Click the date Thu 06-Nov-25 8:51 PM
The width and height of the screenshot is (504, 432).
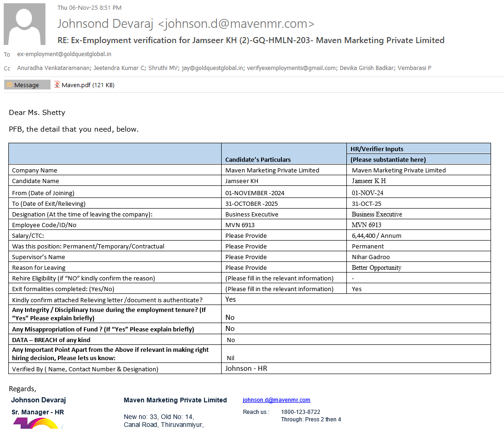click(x=89, y=8)
